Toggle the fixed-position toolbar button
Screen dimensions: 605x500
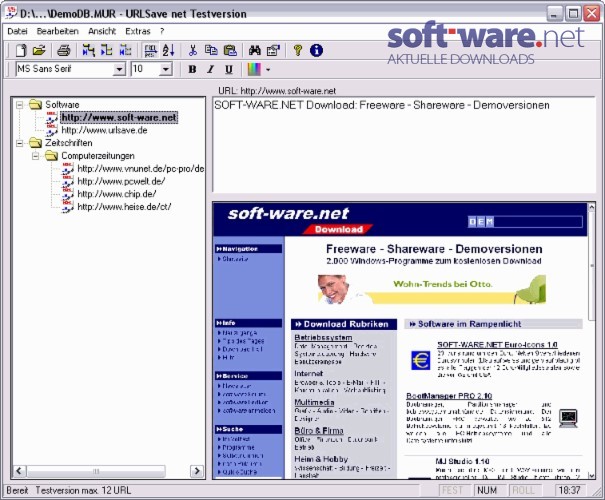[150, 50]
